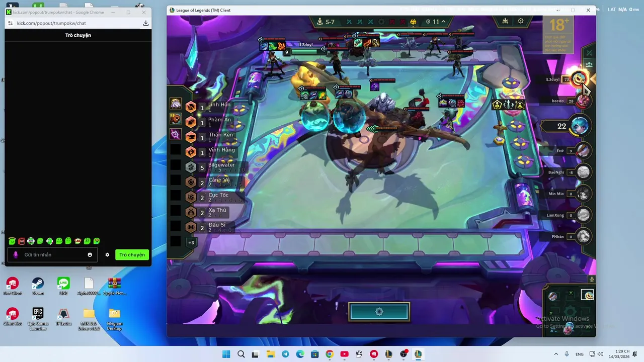Image resolution: width=644 pixels, height=362 pixels.
Task: Open the Windows Start menu
Action: click(226, 354)
